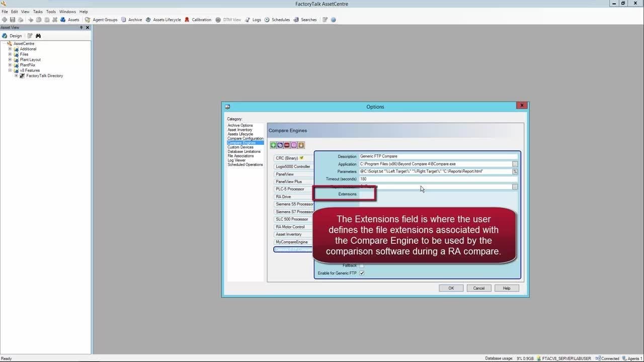Select Database Limitations category
The height and width of the screenshot is (362, 644).
pos(244,151)
